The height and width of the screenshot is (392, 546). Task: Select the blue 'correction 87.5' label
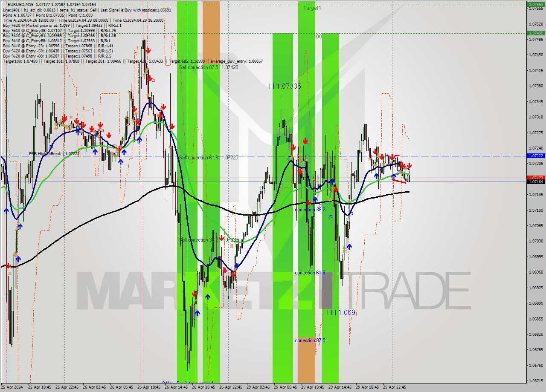point(310,340)
